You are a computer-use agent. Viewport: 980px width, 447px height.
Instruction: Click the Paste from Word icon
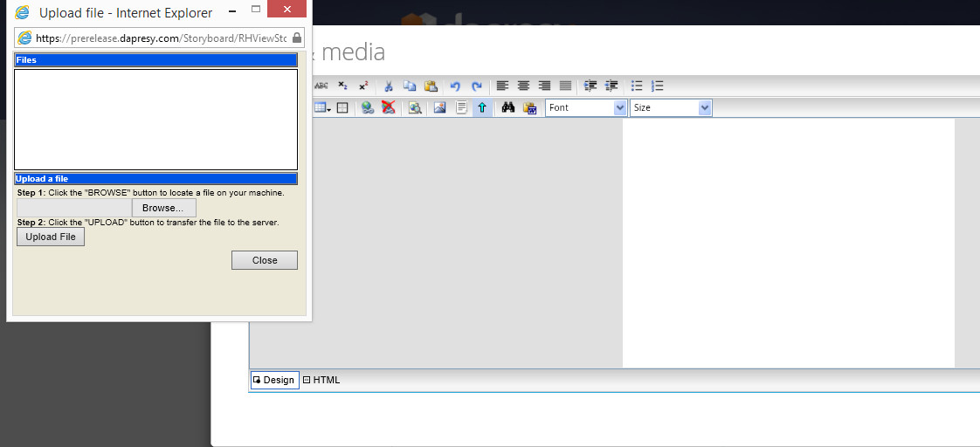529,107
